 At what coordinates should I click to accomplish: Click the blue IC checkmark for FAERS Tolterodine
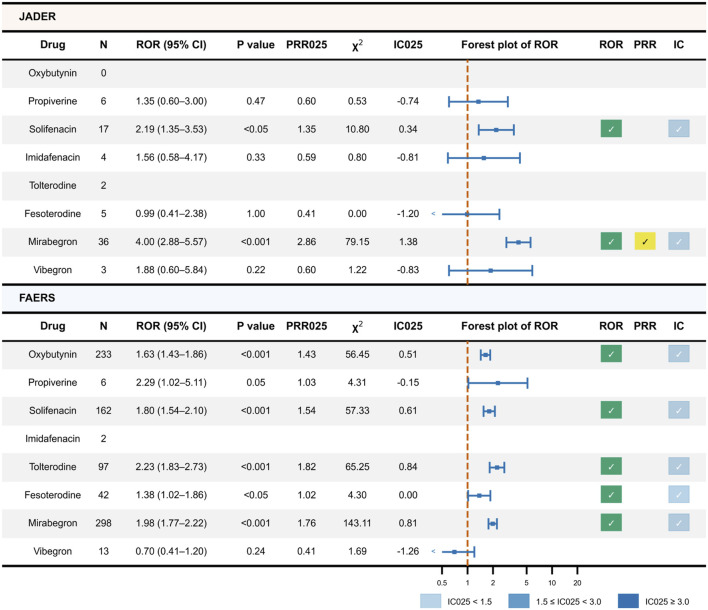(x=679, y=466)
